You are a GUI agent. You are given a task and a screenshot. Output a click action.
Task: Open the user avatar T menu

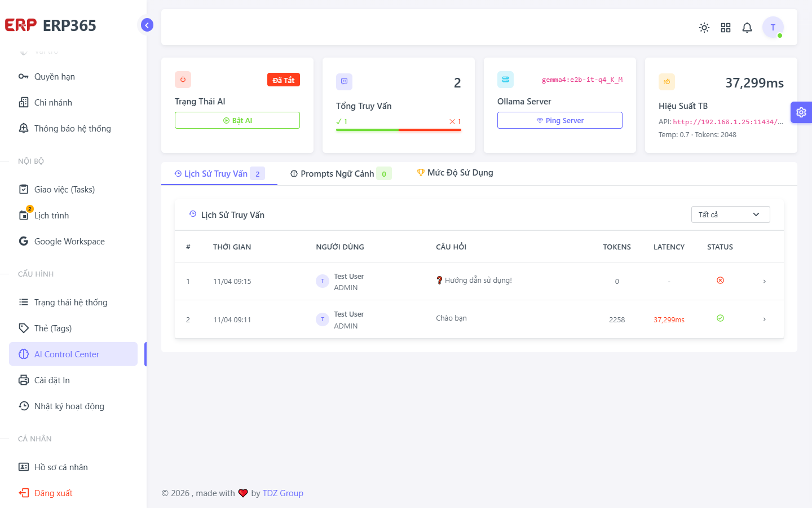[x=773, y=27]
